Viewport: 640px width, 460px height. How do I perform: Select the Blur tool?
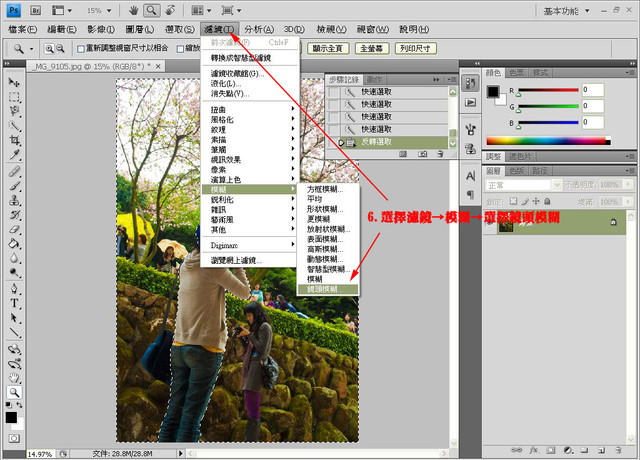pos(14,258)
